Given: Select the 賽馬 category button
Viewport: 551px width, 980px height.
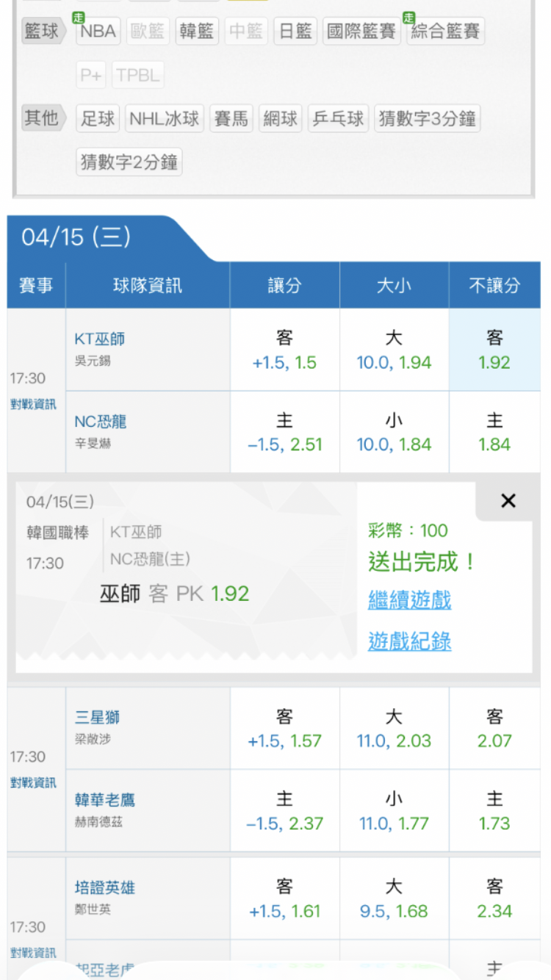Looking at the screenshot, I should pyautogui.click(x=231, y=118).
